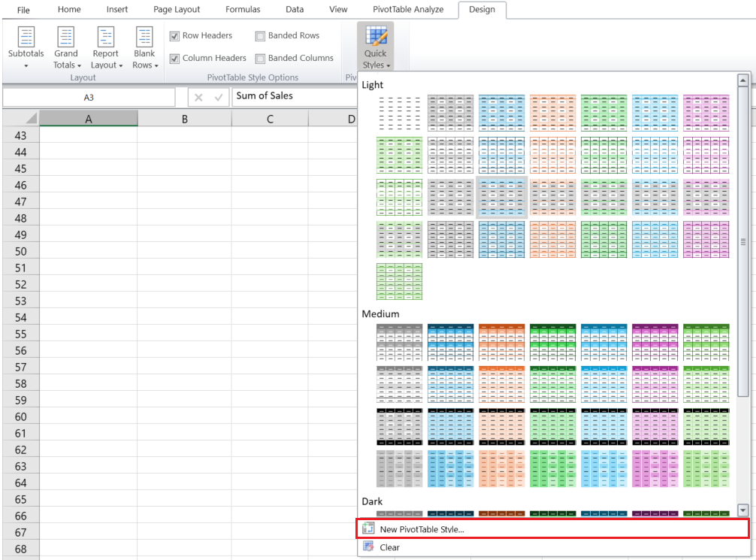Uncheck the Column Headers checkbox
The height and width of the screenshot is (560, 756).
click(x=174, y=59)
